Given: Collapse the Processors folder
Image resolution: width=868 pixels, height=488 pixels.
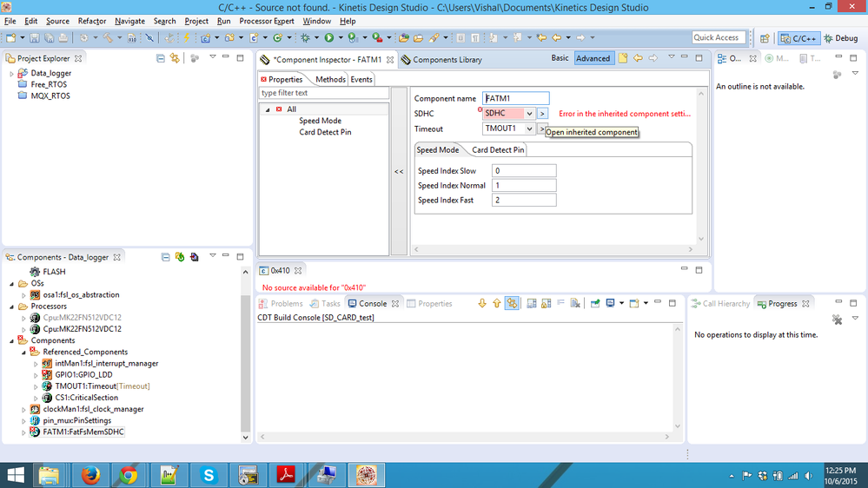Looking at the screenshot, I should [x=11, y=306].
